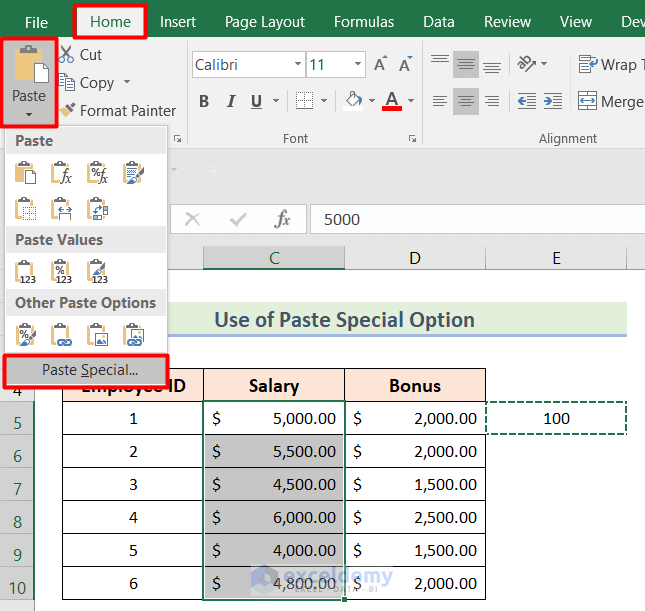645x611 pixels.
Task: Paste Values & Number Formatting option
Action: tap(61, 271)
